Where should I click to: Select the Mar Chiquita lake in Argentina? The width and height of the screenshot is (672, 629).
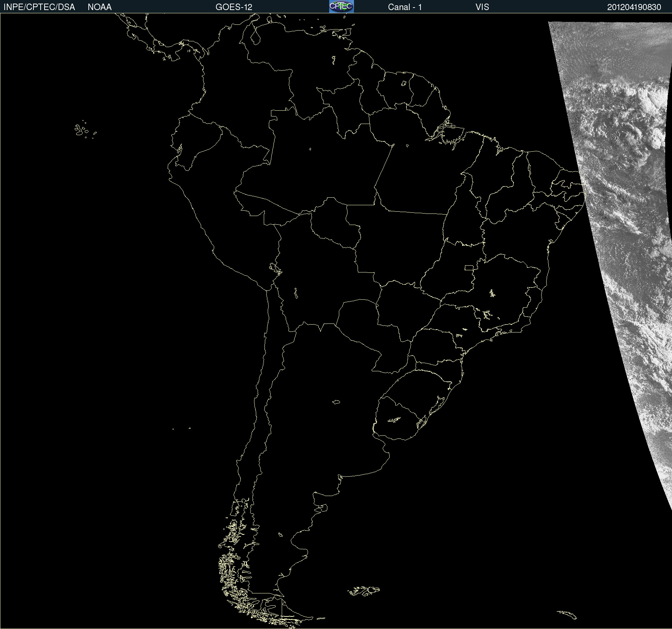[x=336, y=402]
